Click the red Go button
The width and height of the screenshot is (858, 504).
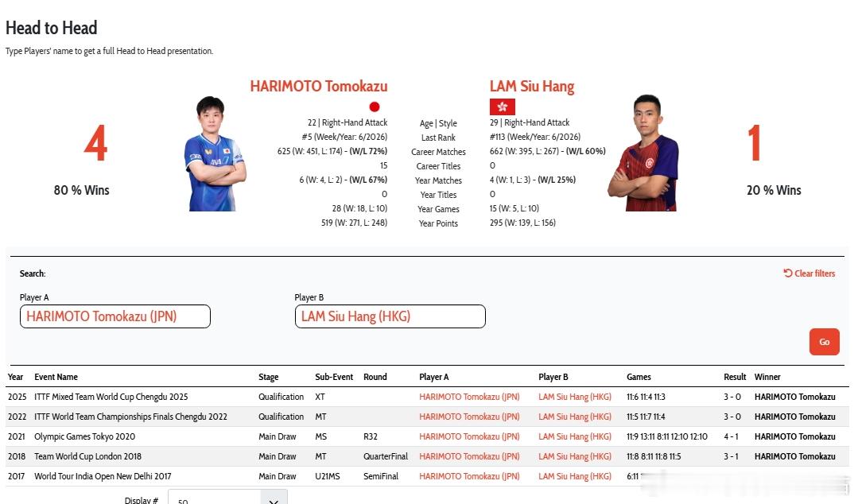[824, 342]
